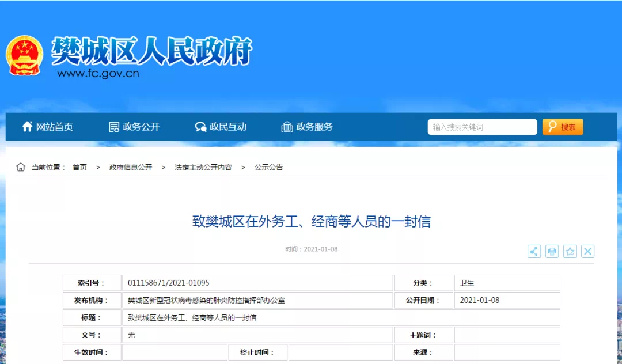Click the print page icon
Viewport: 622px width, 364px height.
tap(552, 251)
